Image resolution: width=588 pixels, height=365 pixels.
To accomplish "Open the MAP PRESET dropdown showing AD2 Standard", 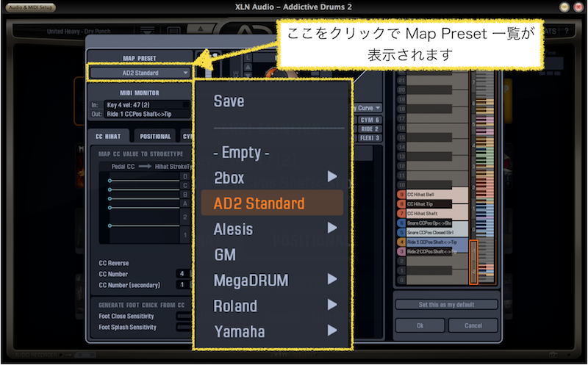I will 140,73.
